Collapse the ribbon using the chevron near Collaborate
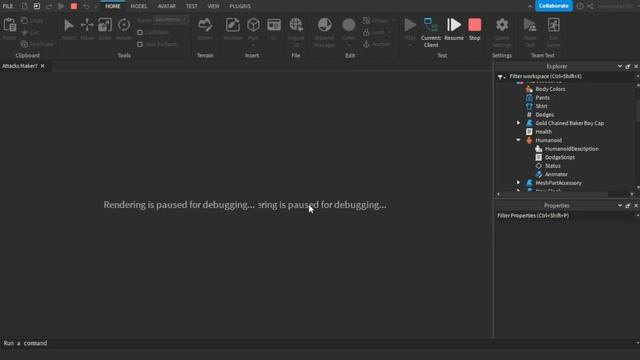 point(530,6)
